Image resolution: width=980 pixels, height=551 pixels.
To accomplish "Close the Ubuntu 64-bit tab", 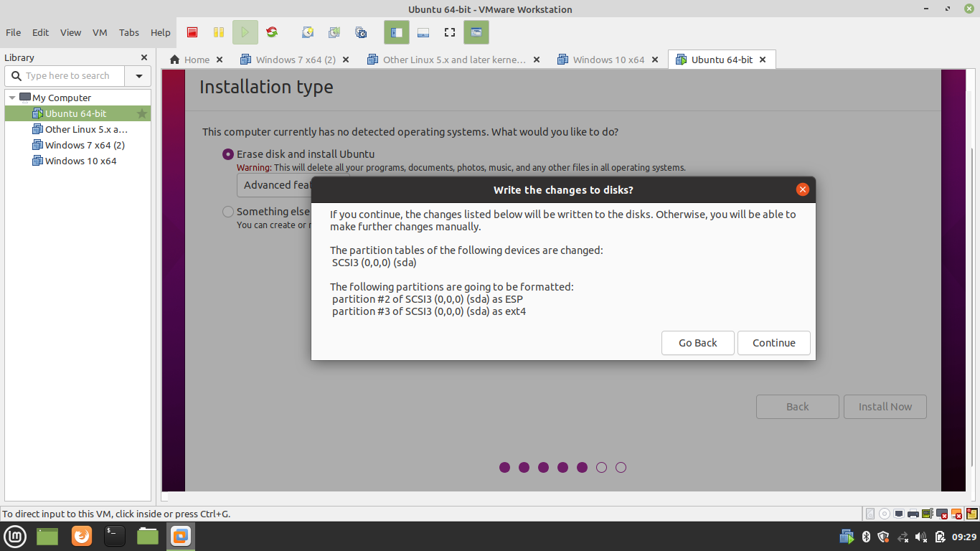I will pos(763,60).
